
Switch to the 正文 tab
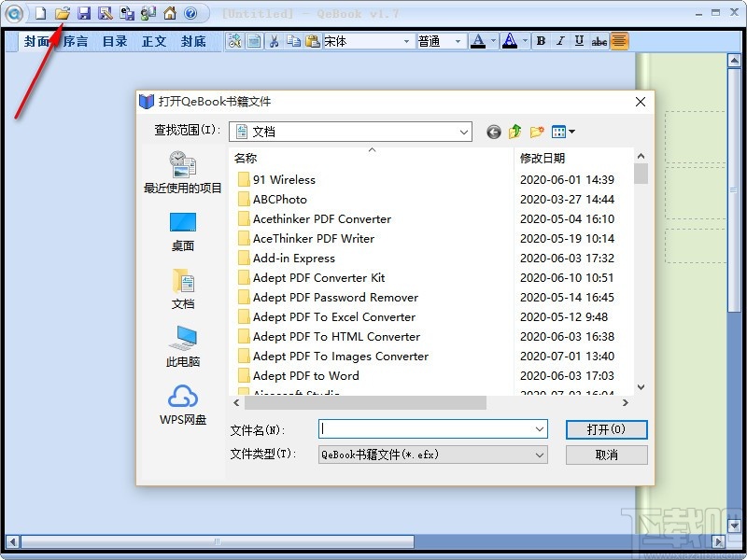[153, 41]
